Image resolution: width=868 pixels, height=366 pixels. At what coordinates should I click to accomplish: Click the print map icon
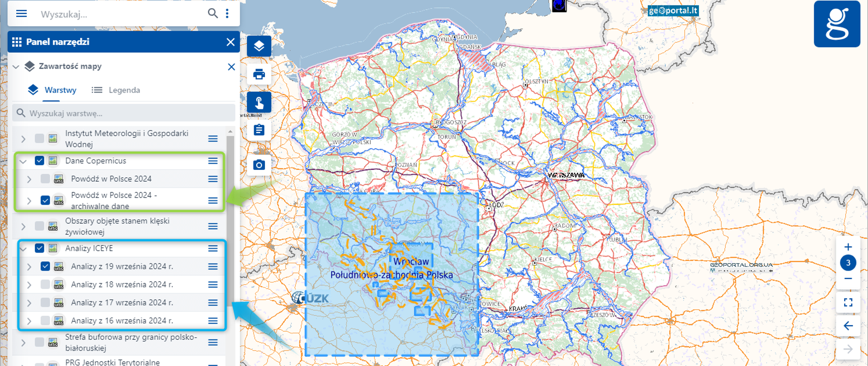pyautogui.click(x=259, y=74)
